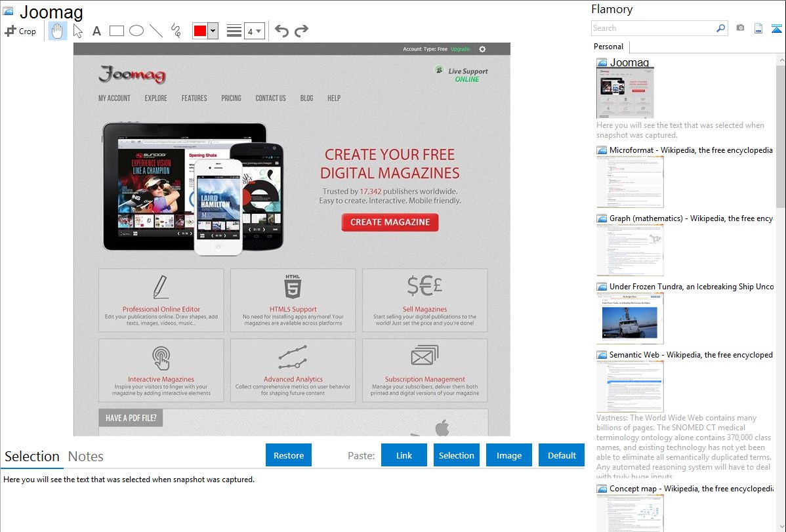Activate the hand pan tool
The height and width of the screenshot is (532, 786).
click(x=57, y=31)
